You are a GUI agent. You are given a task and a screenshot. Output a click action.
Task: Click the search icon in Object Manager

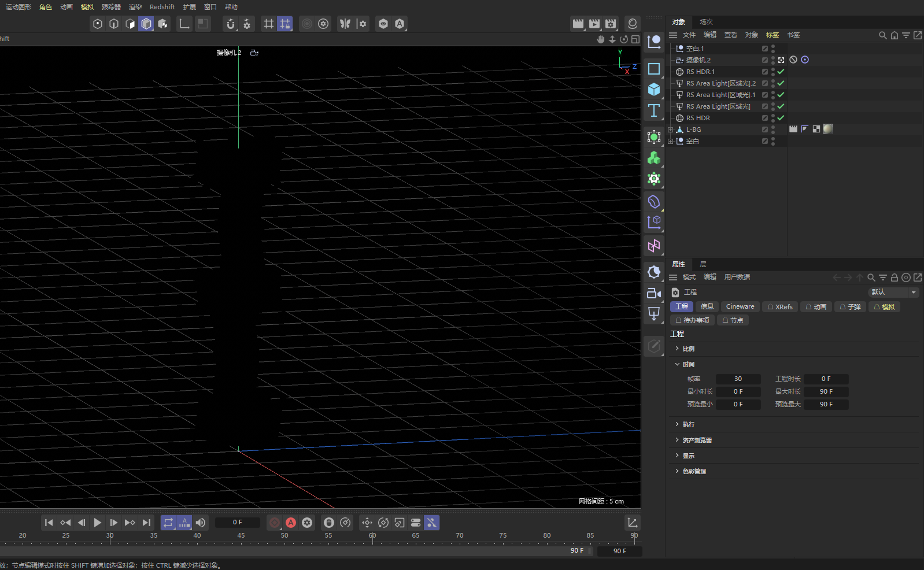pyautogui.click(x=882, y=35)
